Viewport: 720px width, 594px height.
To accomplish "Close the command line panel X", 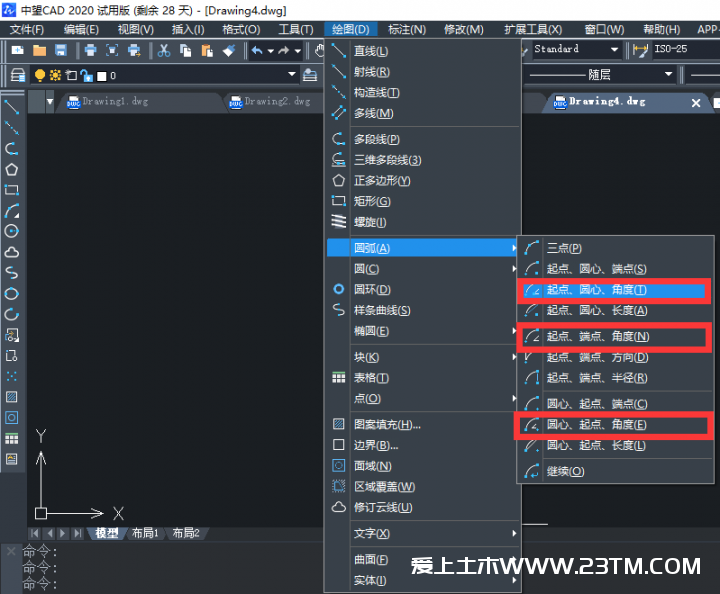I will [x=11, y=551].
